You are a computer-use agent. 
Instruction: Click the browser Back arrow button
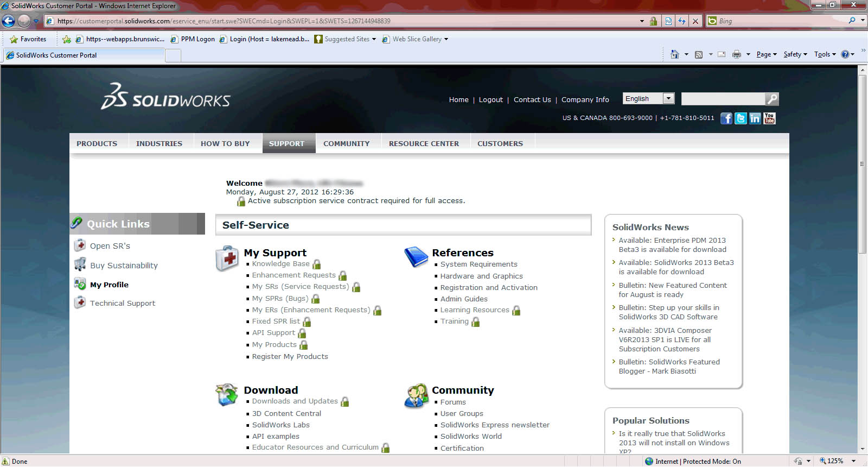click(x=8, y=21)
